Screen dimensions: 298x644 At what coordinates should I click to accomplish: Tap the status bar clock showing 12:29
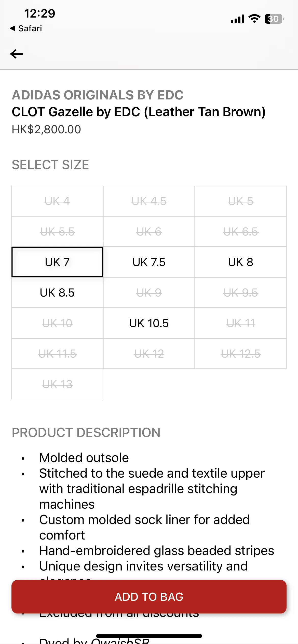click(x=39, y=13)
